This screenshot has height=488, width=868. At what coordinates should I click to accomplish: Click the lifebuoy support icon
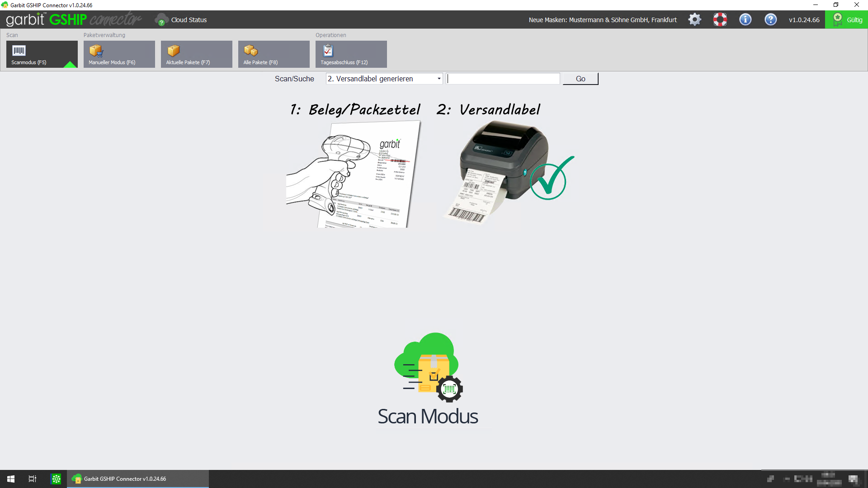720,19
